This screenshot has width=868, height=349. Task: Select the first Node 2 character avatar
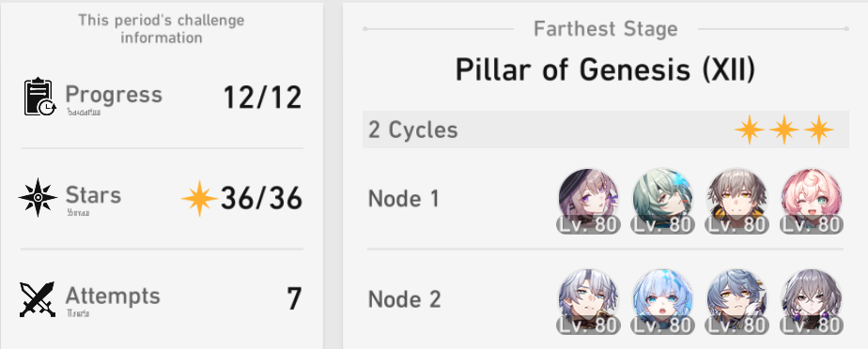click(x=588, y=302)
